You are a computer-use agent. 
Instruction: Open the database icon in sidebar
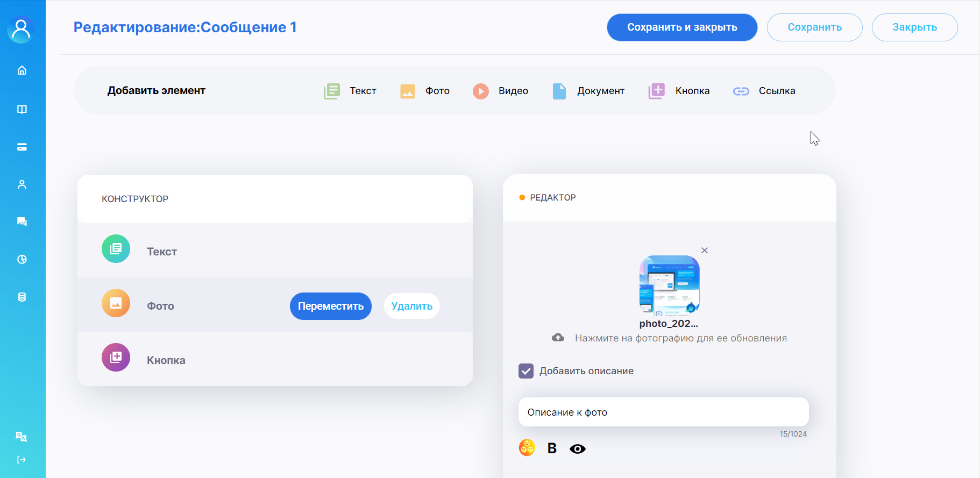(22, 297)
